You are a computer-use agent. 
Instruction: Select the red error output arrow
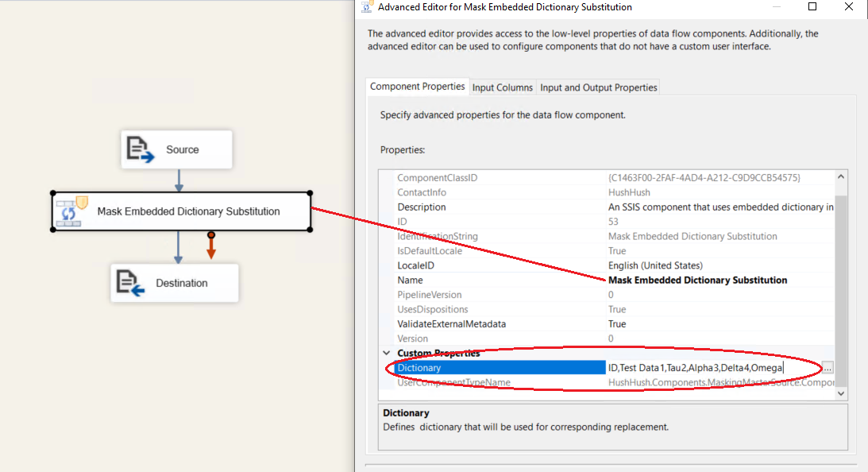pyautogui.click(x=211, y=246)
